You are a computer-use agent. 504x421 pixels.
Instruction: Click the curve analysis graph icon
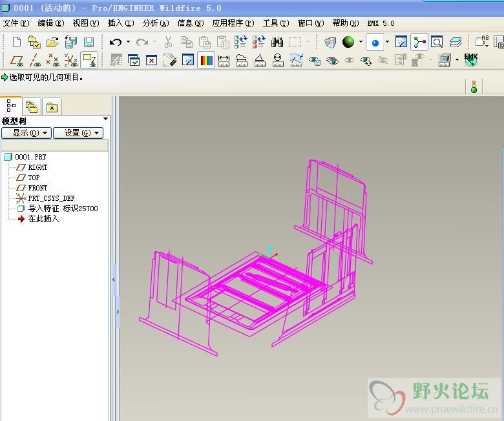[x=297, y=60]
